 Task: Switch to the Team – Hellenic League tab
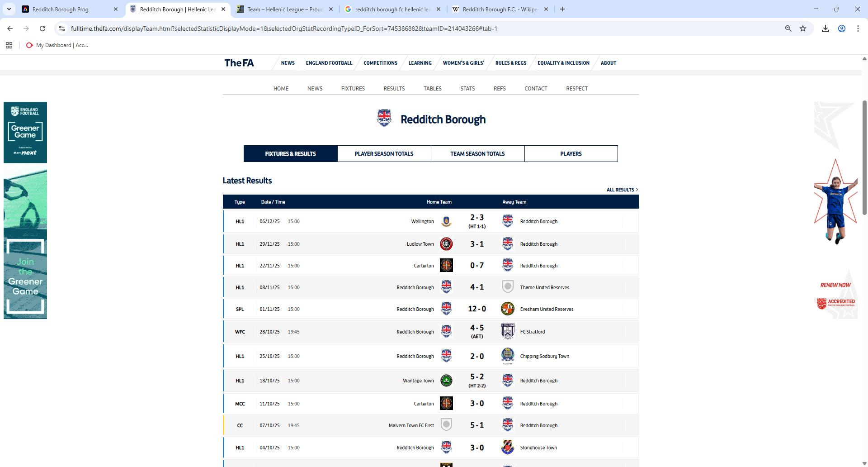coord(285,9)
